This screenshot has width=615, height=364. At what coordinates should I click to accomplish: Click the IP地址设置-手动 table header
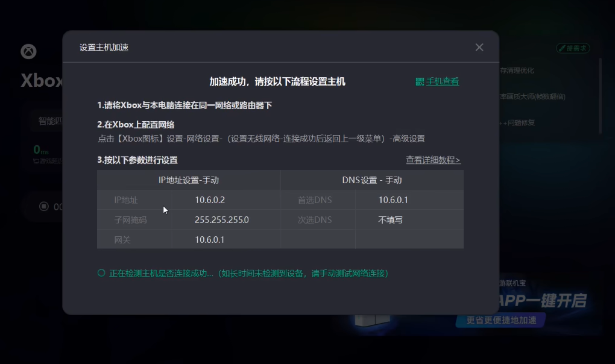(x=189, y=180)
